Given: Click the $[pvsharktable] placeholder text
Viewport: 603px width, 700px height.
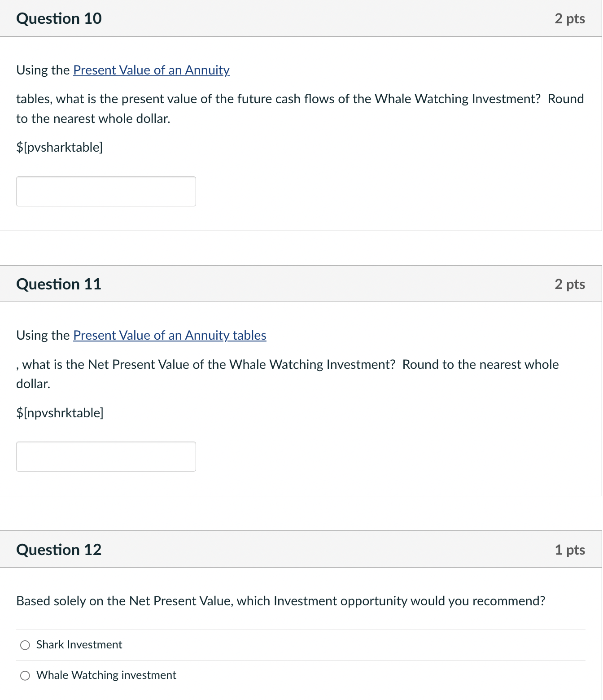Looking at the screenshot, I should tap(60, 147).
